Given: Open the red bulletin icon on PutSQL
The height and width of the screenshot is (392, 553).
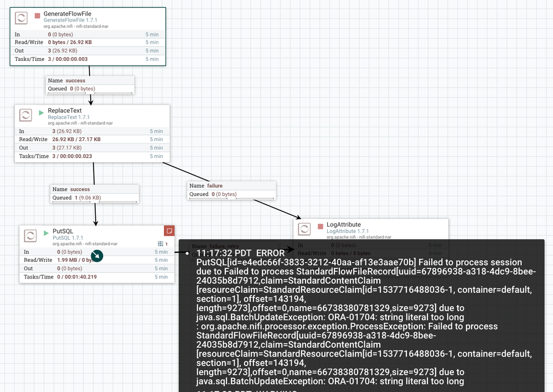Looking at the screenshot, I should 169,231.
